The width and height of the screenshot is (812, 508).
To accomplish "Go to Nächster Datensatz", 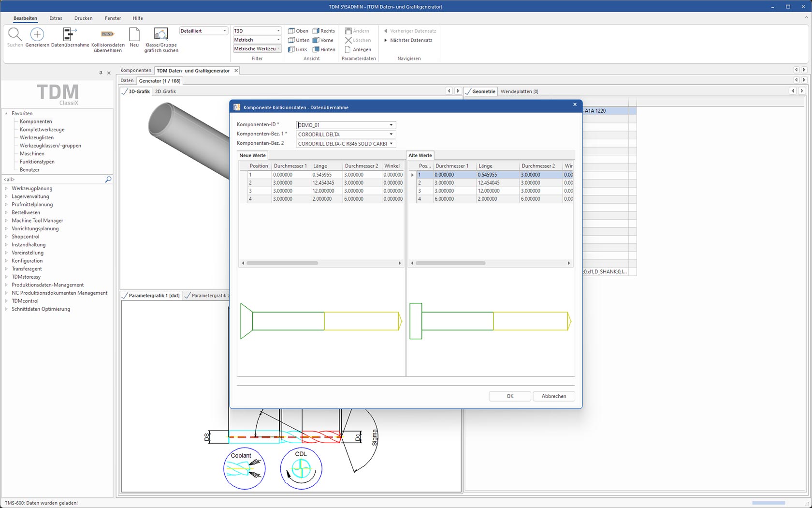I will 408,40.
